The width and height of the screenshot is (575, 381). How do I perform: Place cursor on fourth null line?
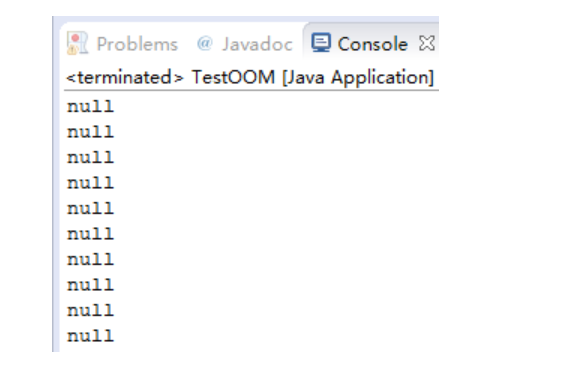(x=91, y=183)
